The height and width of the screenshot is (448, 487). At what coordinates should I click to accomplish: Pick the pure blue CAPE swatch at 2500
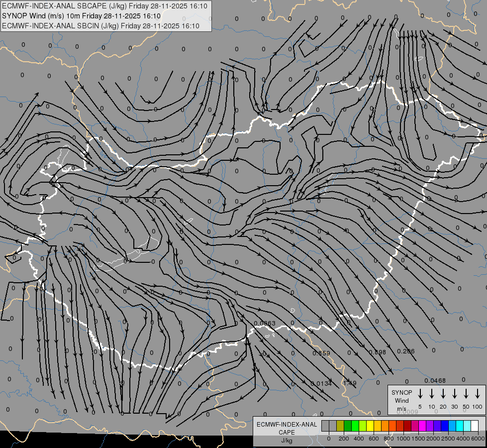click(445, 426)
